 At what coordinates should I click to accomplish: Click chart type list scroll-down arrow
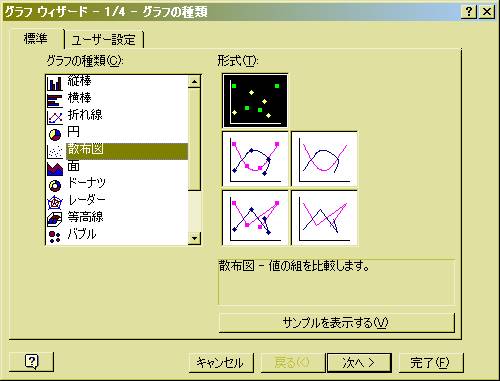click(x=194, y=238)
